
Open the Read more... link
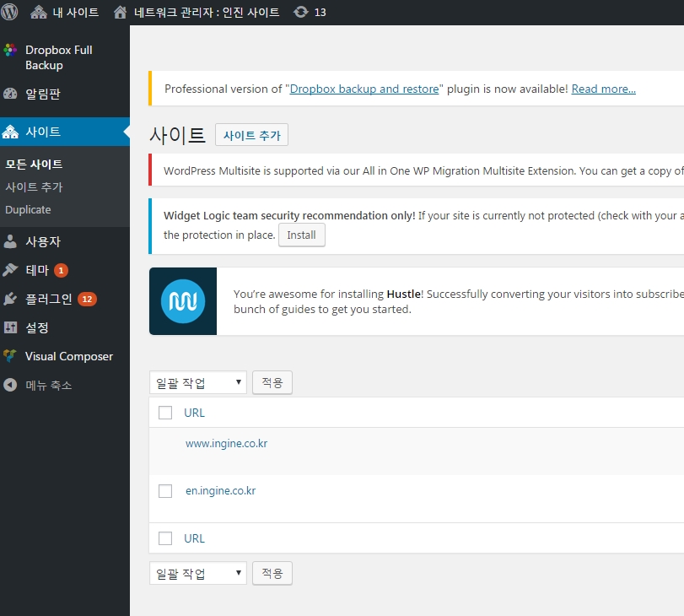[603, 89]
